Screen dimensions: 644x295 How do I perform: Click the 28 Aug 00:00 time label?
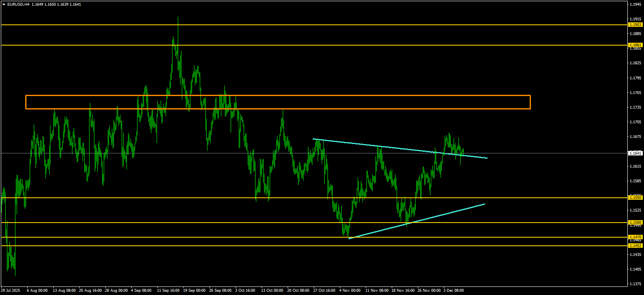116,291
